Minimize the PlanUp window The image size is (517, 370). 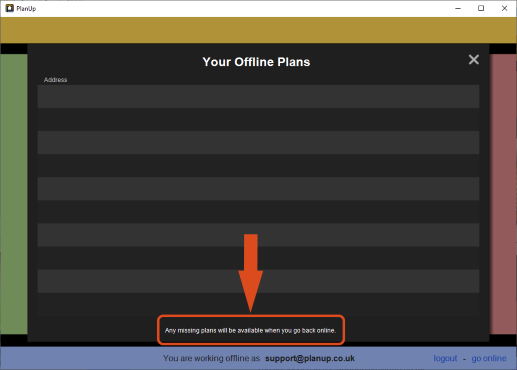tap(458, 8)
